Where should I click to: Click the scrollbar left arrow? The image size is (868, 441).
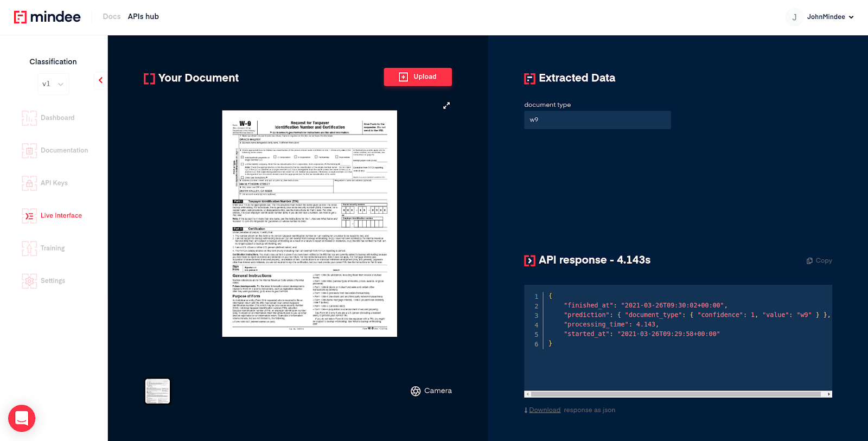(x=527, y=394)
